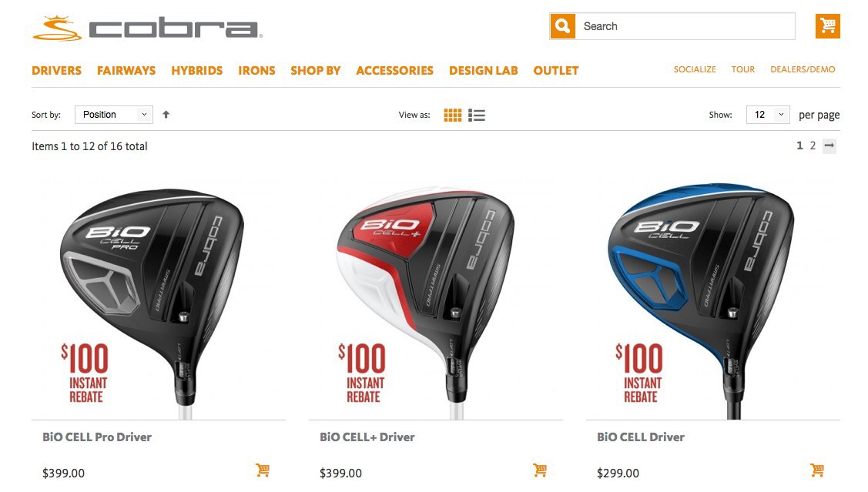
Task: Switch to list view icon
Action: tap(477, 115)
